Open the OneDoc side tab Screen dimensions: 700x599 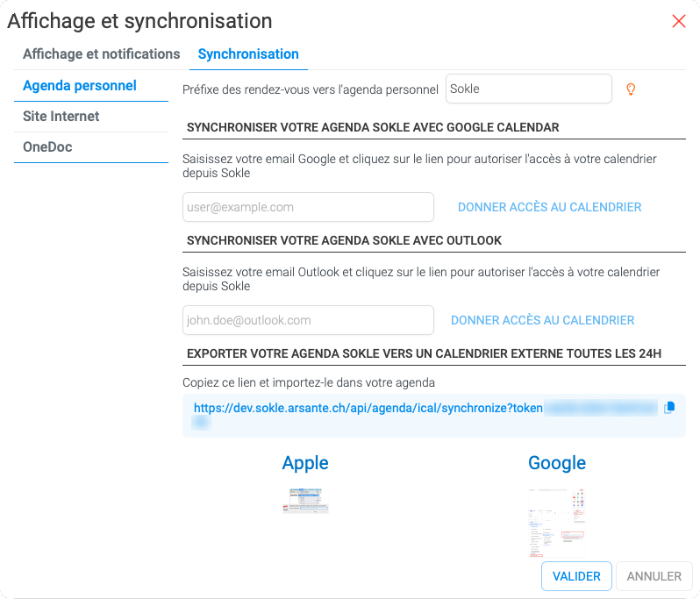point(91,147)
